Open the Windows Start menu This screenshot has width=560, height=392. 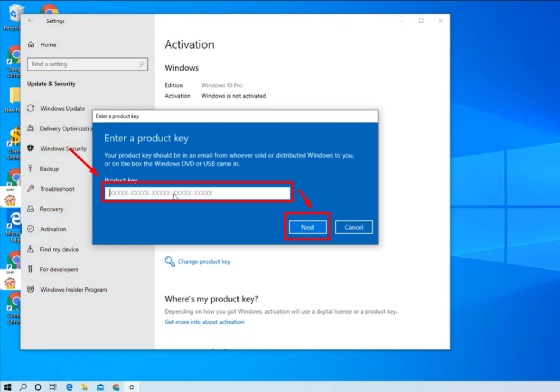[7, 387]
